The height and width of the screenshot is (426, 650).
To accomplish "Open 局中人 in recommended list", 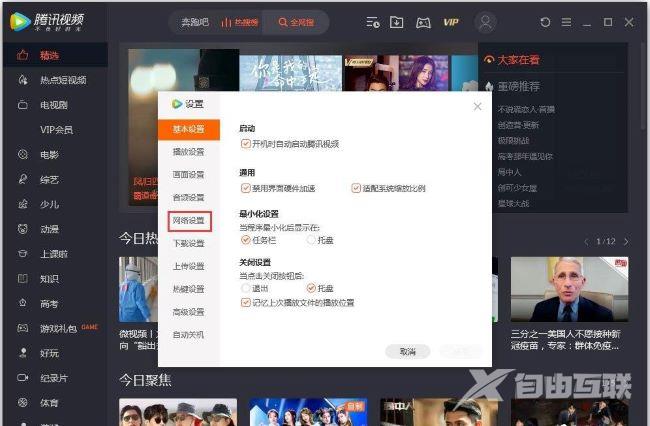I will point(509,172).
